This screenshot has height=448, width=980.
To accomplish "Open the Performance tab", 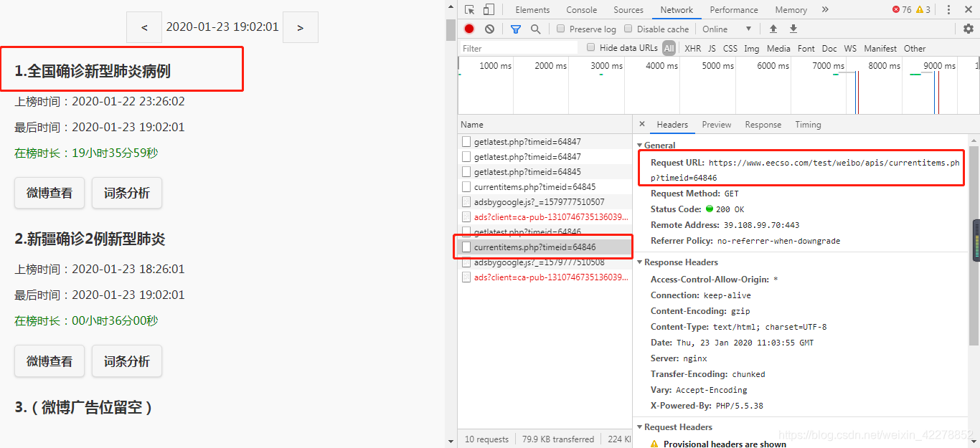I will point(734,9).
